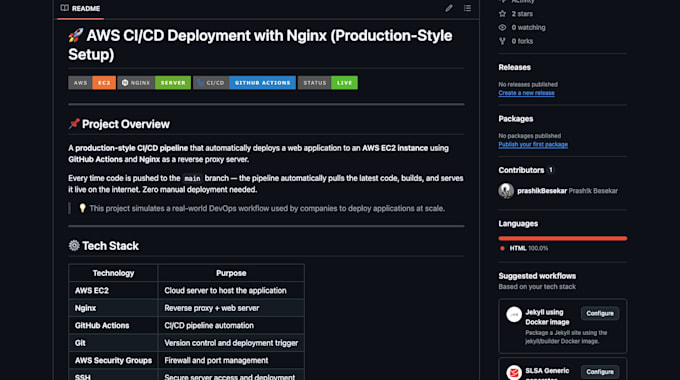Click the red dot next to HTML
The height and width of the screenshot is (380, 680).
(x=502, y=249)
